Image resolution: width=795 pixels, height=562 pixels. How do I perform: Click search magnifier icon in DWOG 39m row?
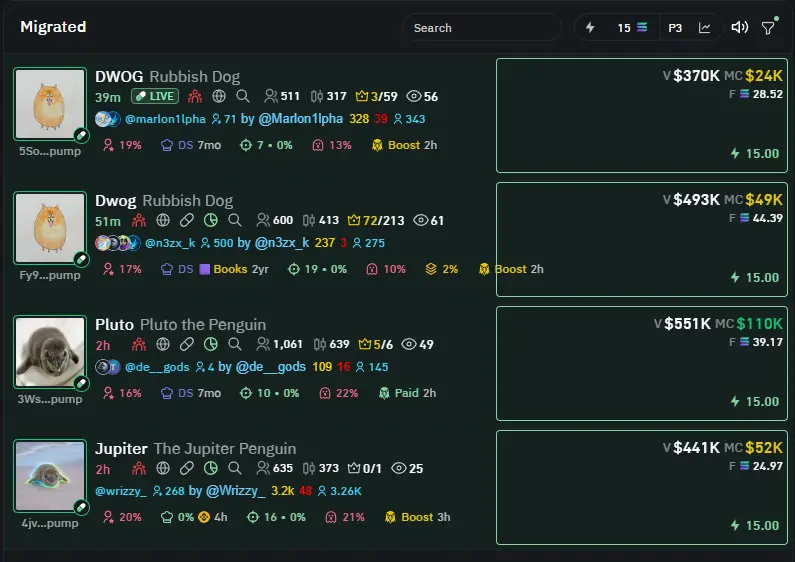(x=243, y=96)
